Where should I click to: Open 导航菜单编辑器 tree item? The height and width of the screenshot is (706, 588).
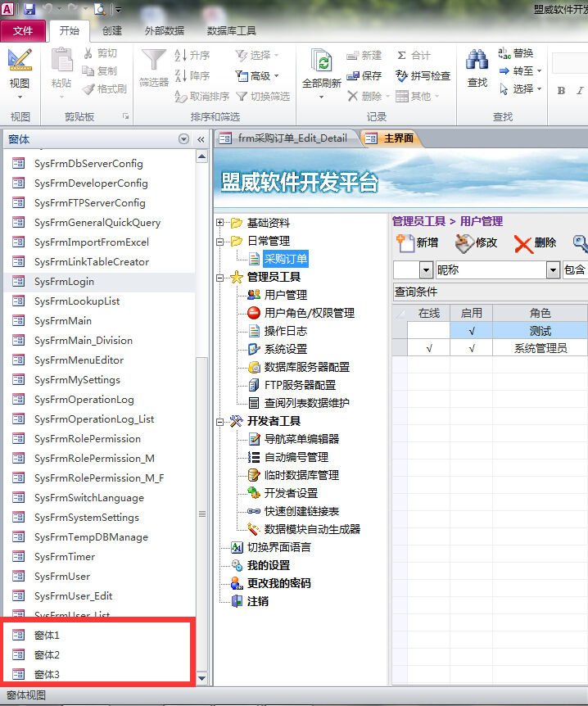301,439
